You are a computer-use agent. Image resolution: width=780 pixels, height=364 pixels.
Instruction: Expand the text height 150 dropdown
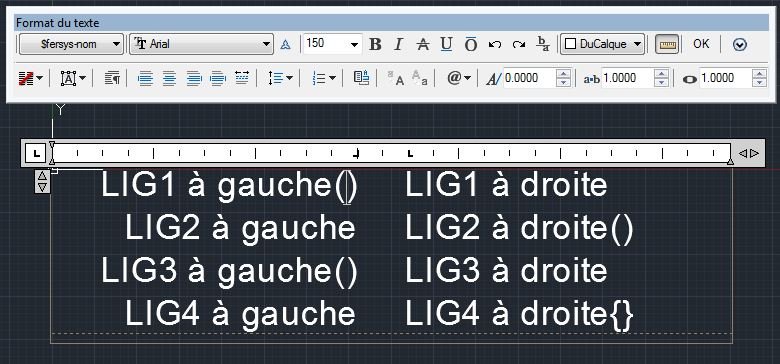[354, 44]
